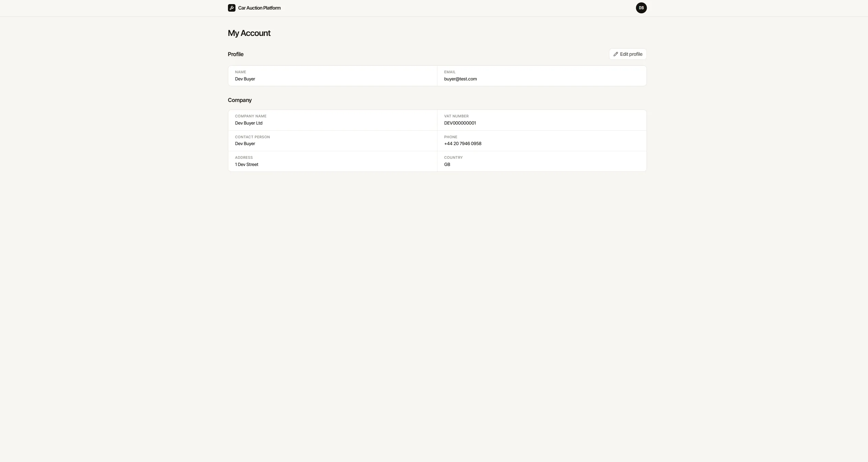Click the gavel logo icon

[232, 8]
